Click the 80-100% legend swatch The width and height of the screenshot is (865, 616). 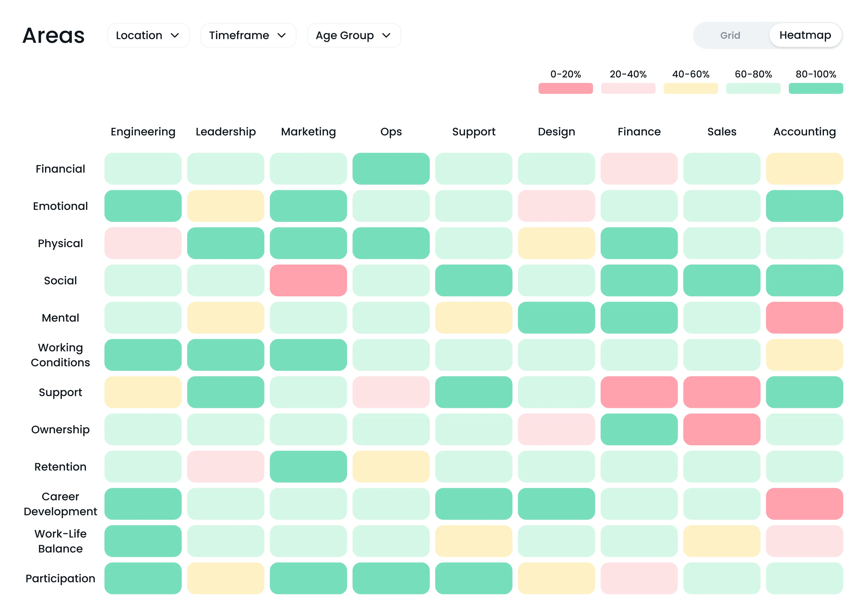(x=816, y=88)
